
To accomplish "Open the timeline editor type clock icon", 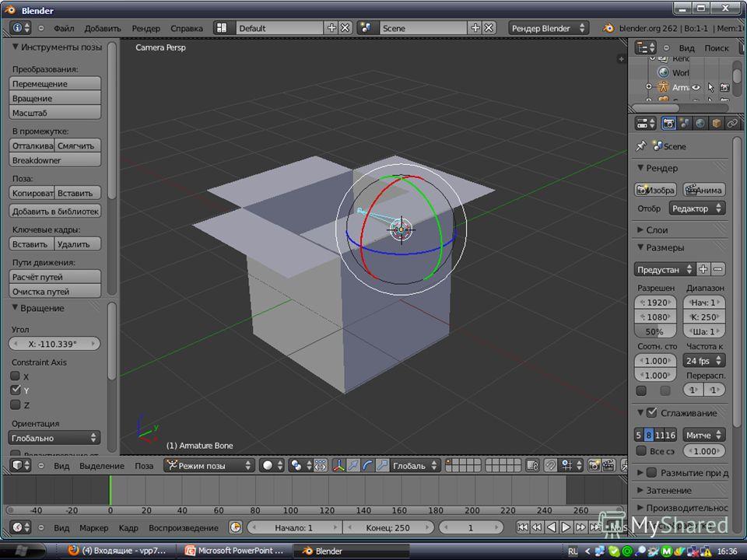I will coord(20,527).
